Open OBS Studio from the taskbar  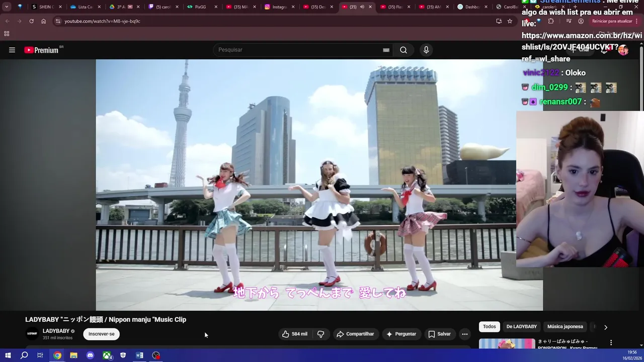tap(156, 355)
